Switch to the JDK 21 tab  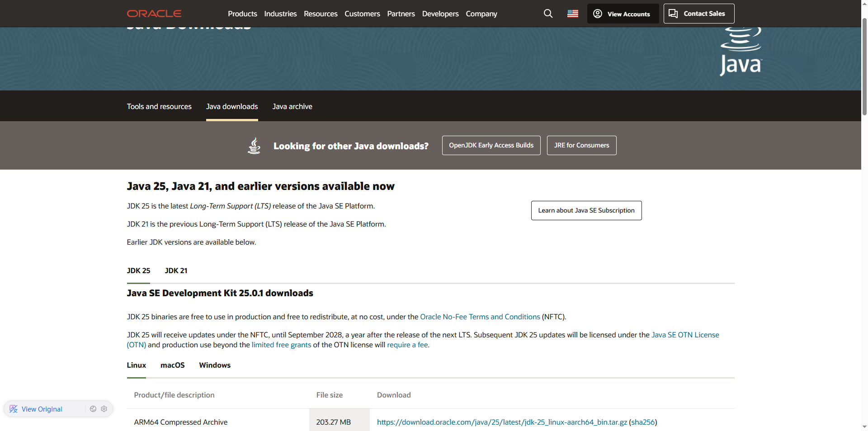[176, 270]
